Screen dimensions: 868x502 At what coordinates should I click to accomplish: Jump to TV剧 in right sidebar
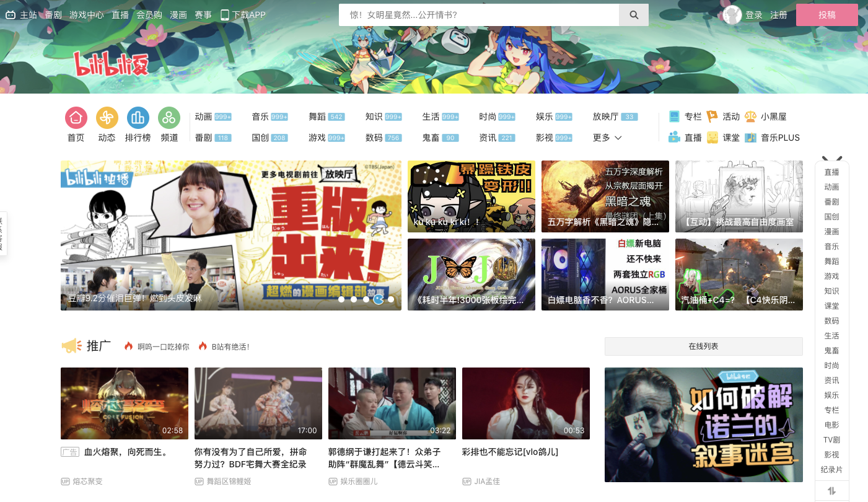[832, 440]
